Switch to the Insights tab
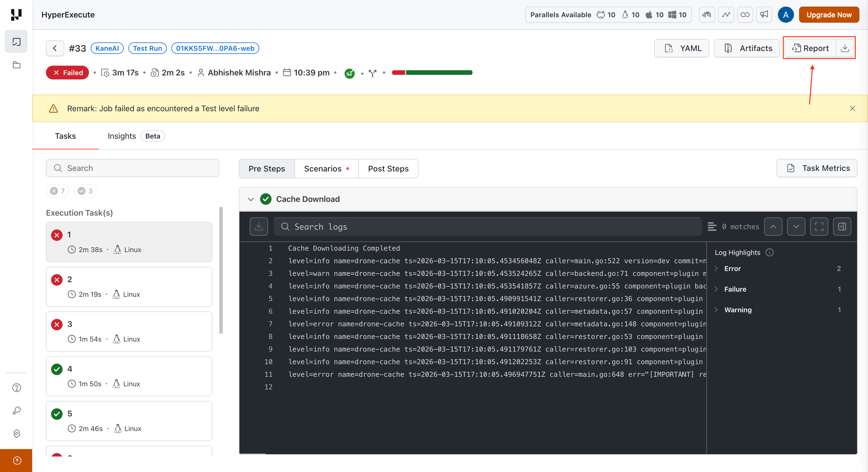 (x=122, y=136)
